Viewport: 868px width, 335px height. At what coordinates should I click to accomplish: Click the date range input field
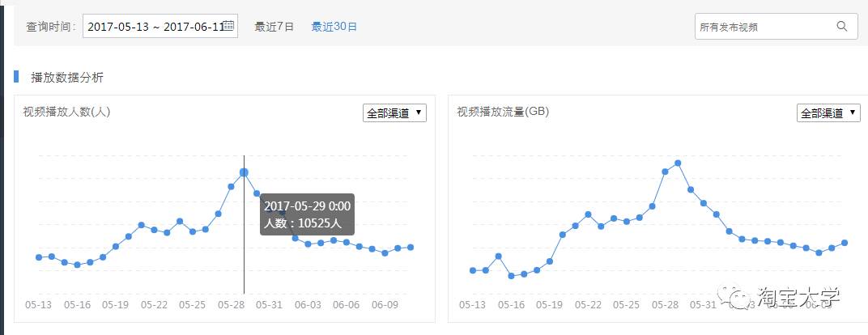click(160, 26)
